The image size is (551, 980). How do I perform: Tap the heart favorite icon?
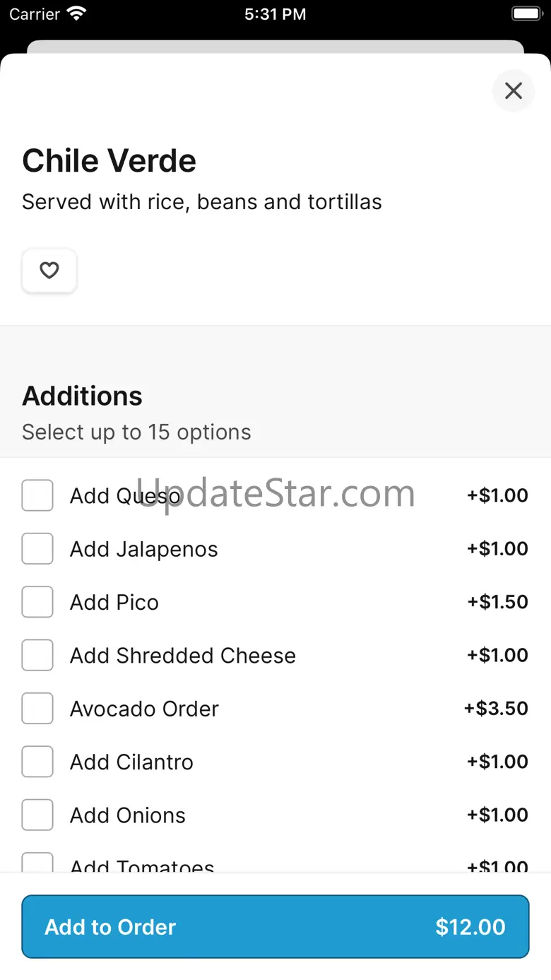pos(49,271)
